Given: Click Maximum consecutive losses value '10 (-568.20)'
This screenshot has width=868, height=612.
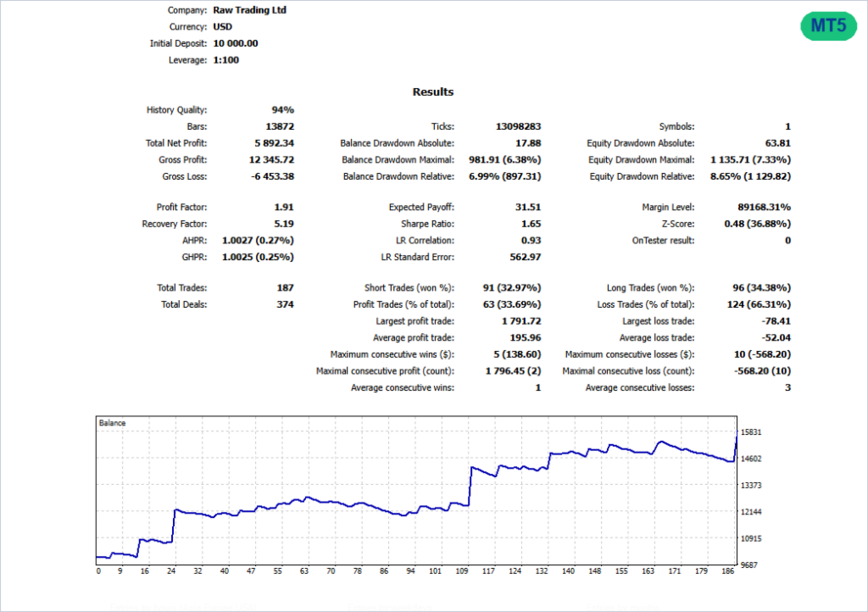Looking at the screenshot, I should coord(762,354).
